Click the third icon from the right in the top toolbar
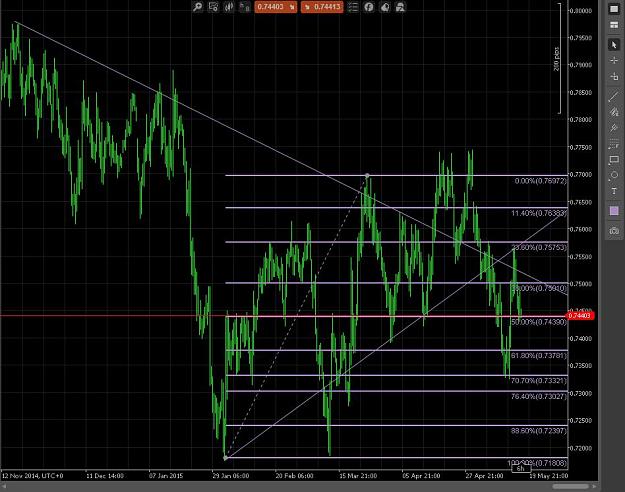 tap(369, 7)
